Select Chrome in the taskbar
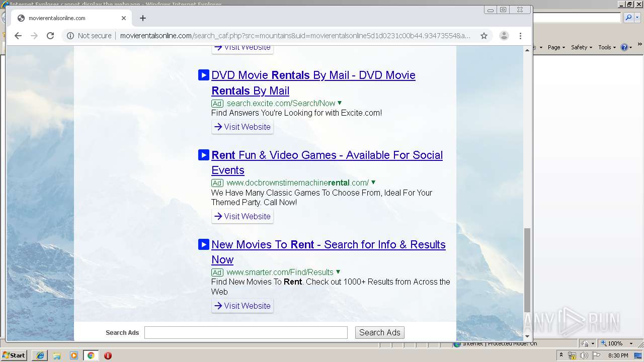The width and height of the screenshot is (644, 362). pyautogui.click(x=91, y=355)
